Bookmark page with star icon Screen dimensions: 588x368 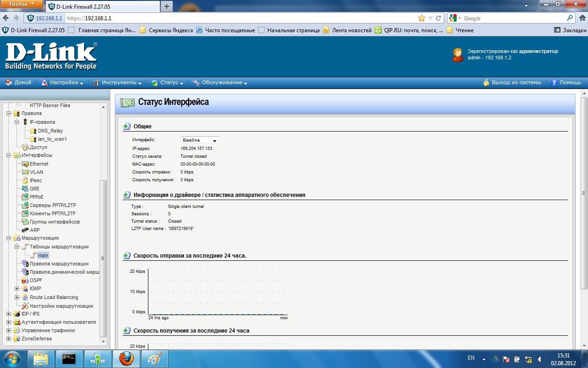point(422,18)
